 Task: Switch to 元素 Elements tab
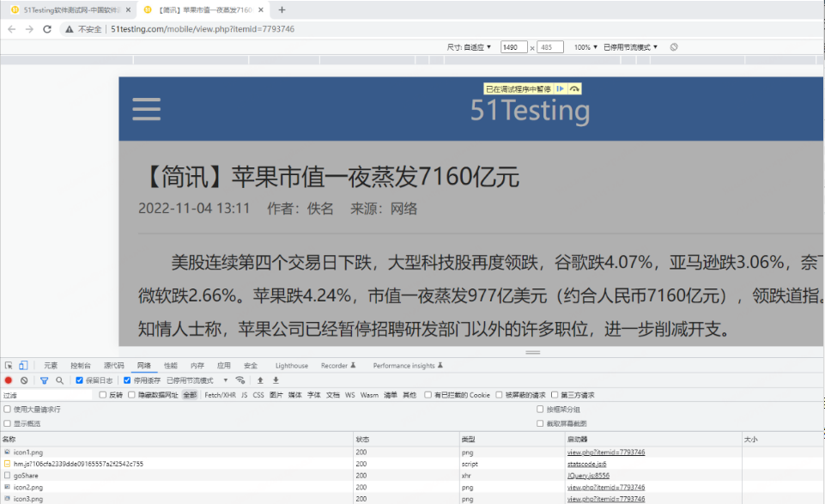[x=51, y=365]
